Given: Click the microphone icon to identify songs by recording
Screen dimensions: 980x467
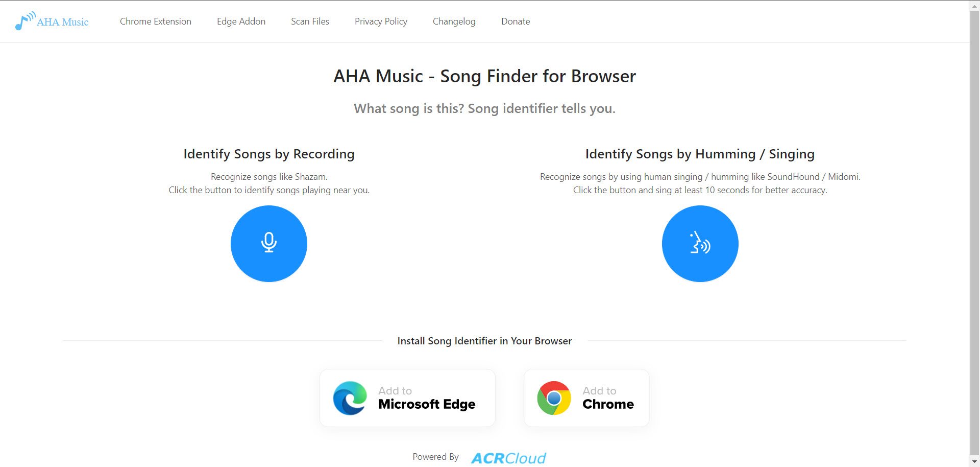Looking at the screenshot, I should (x=269, y=244).
